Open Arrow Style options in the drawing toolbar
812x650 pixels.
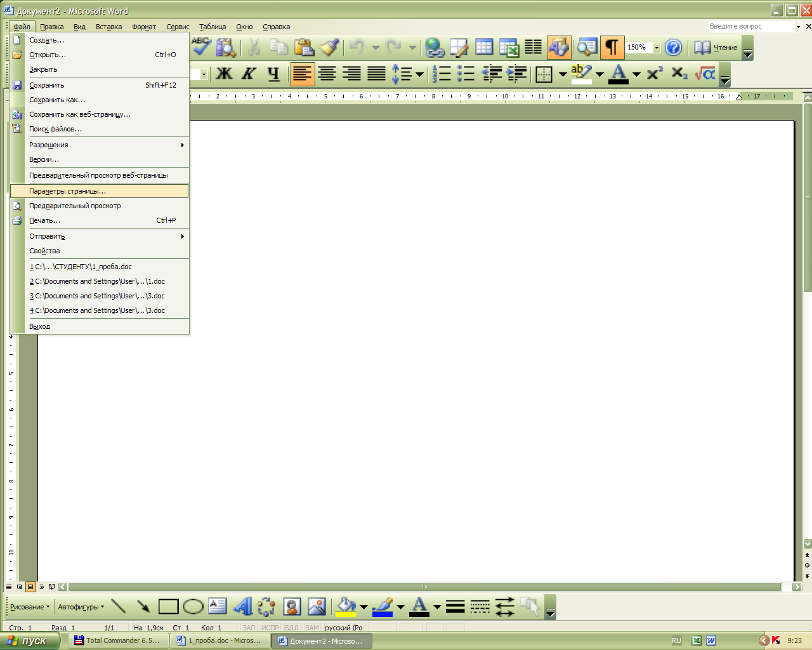tap(505, 606)
